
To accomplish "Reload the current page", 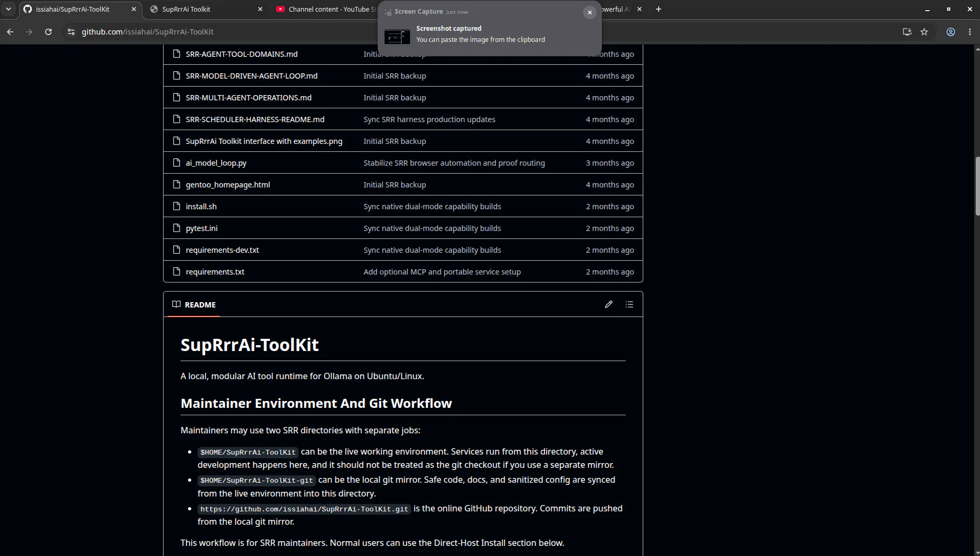I will click(x=48, y=32).
